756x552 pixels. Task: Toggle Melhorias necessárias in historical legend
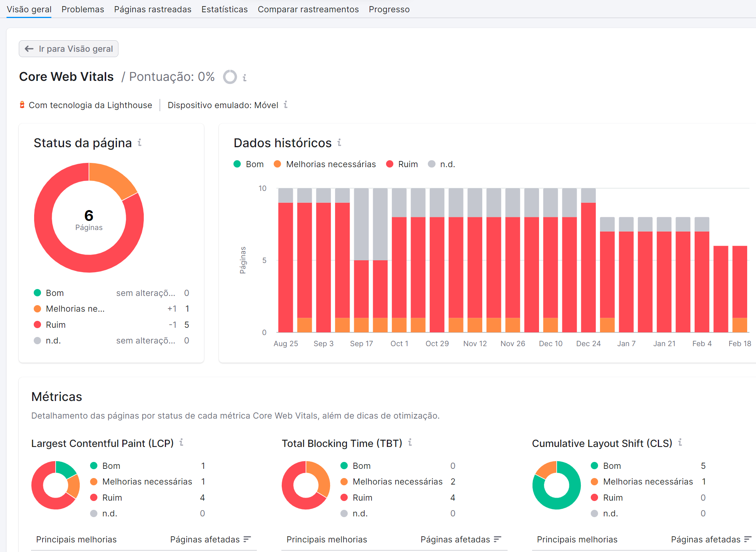pyautogui.click(x=325, y=164)
